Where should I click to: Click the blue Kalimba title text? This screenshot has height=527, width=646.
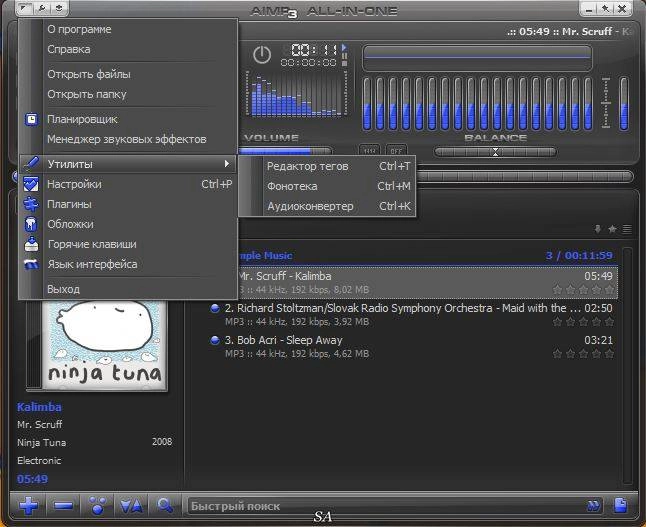pyautogui.click(x=39, y=407)
